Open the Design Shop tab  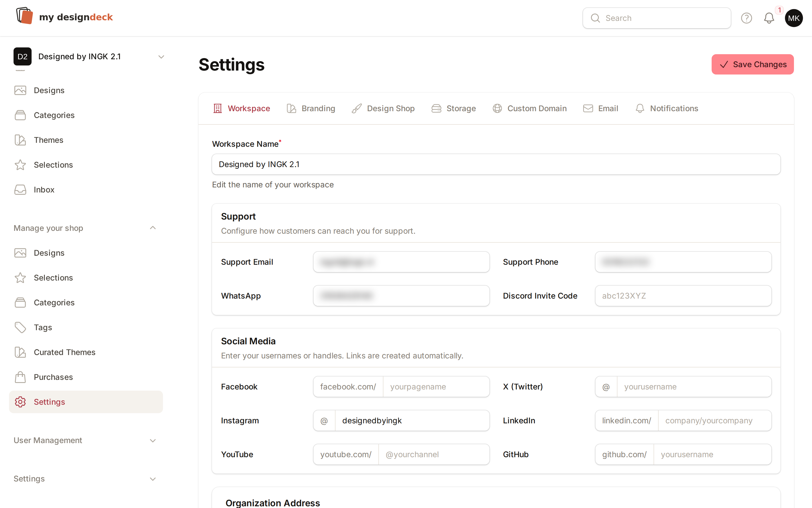click(383, 109)
